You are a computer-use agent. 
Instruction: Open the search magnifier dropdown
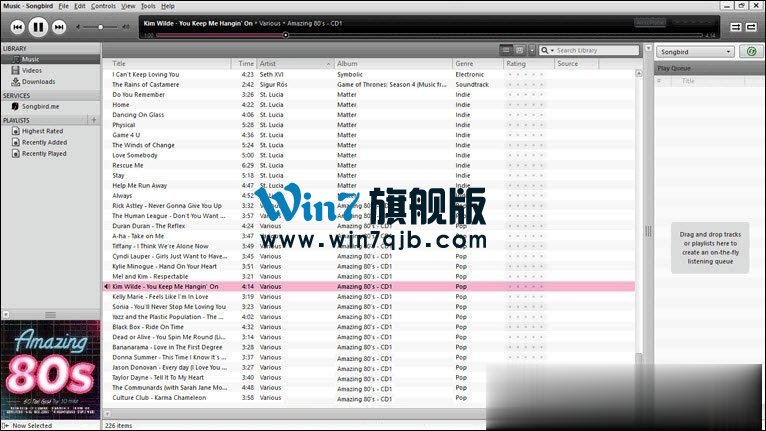pyautogui.click(x=547, y=50)
